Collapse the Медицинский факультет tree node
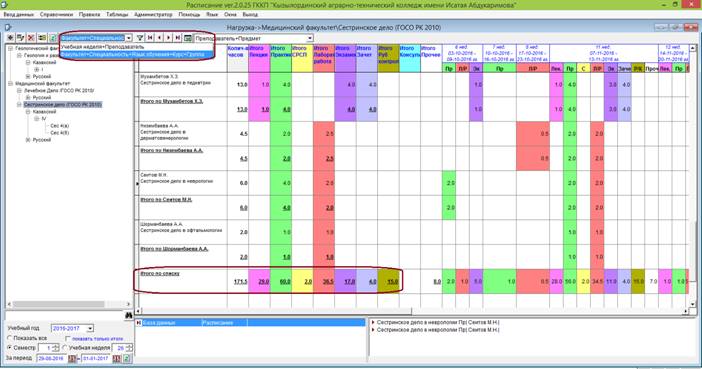The width and height of the screenshot is (702, 369). pos(10,84)
